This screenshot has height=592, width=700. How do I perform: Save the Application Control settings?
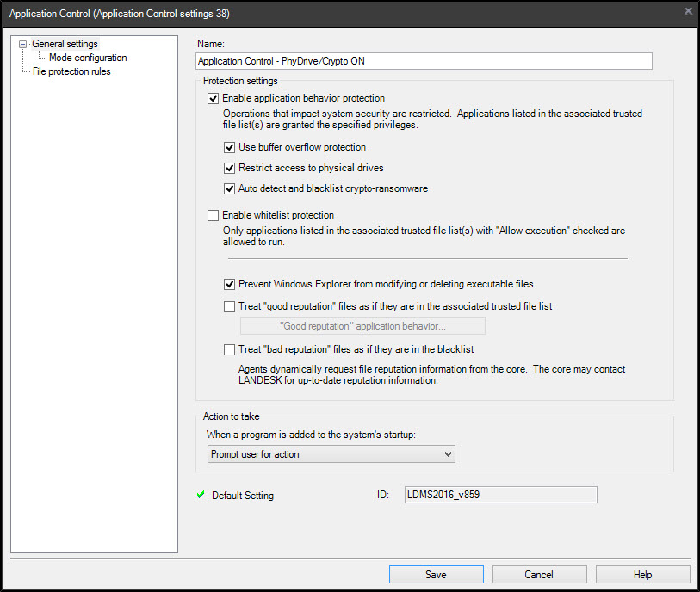436,574
